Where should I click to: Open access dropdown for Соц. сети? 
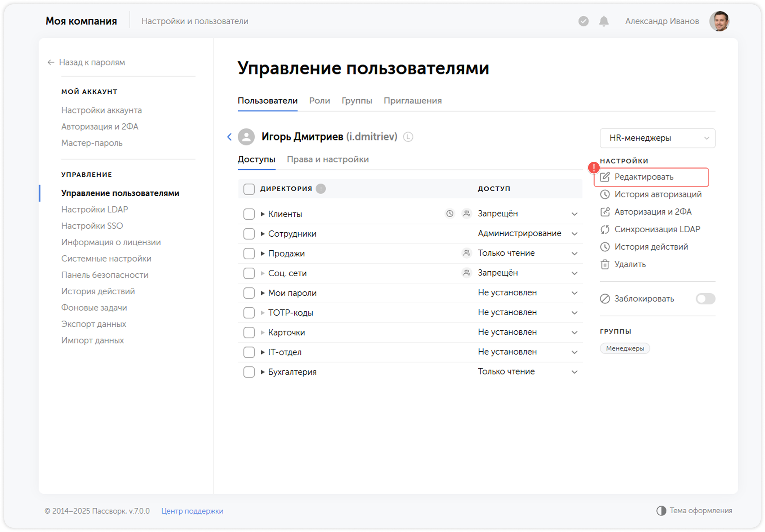coord(574,273)
